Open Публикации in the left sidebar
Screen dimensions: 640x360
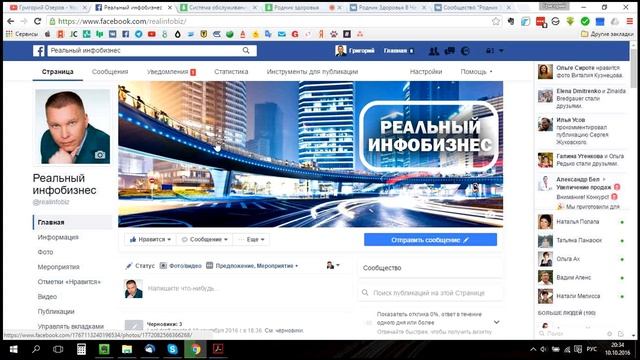tap(56, 311)
